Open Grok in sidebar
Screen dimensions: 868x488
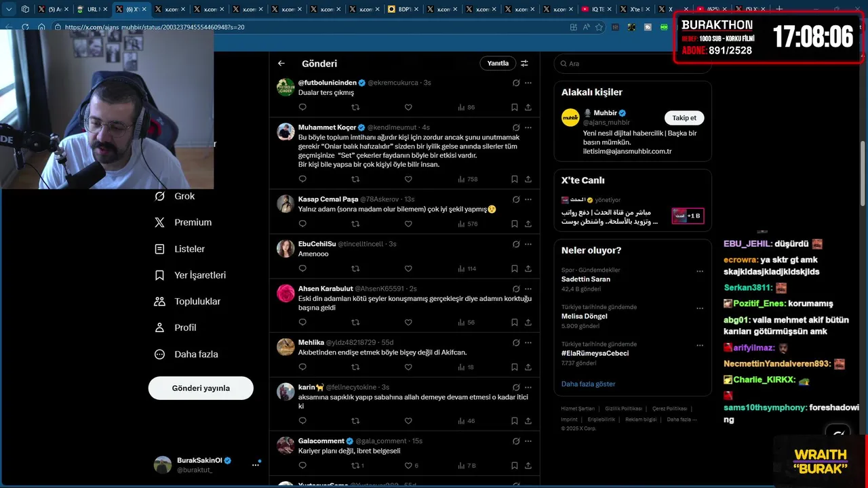175,196
